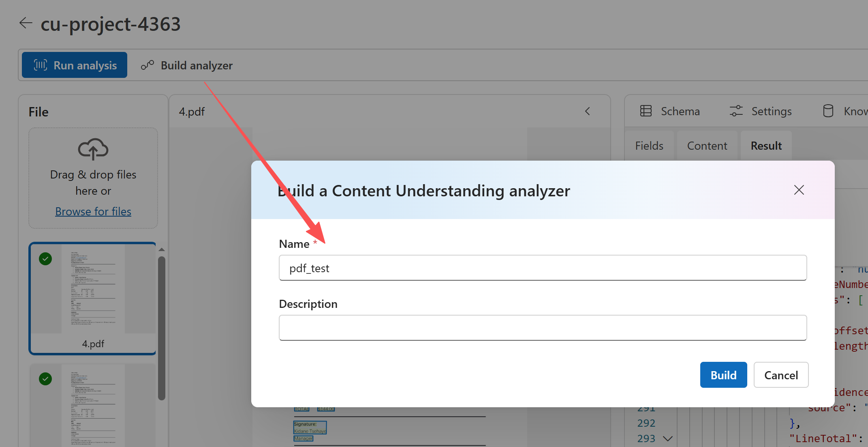This screenshot has width=868, height=447.
Task: Click the Description input field
Action: [x=543, y=327]
